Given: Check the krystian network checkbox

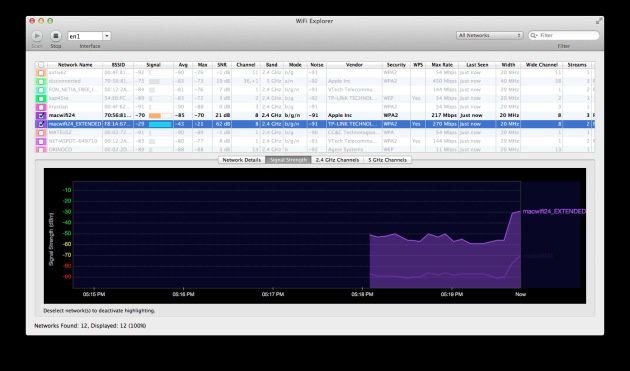Looking at the screenshot, I should (x=41, y=107).
